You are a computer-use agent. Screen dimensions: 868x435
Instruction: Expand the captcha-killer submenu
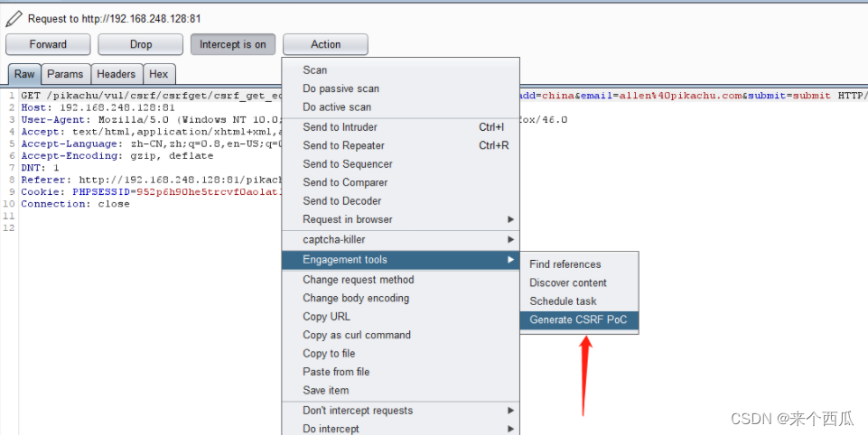(401, 240)
